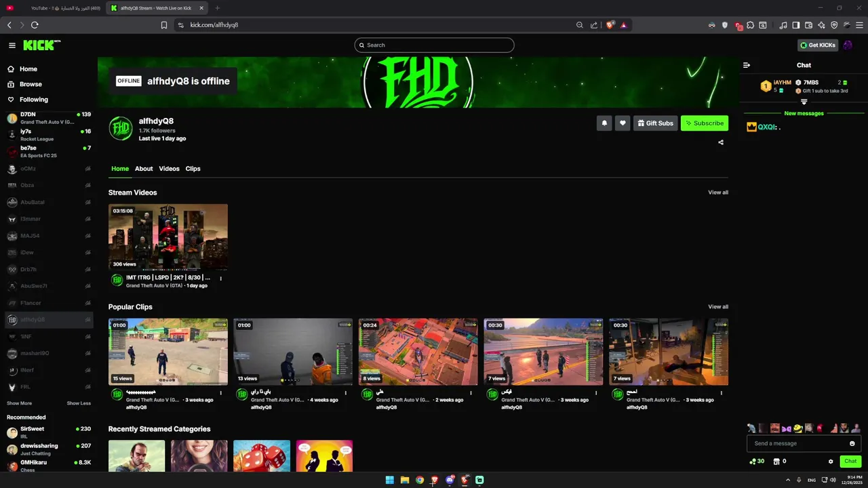Open the user profile avatar menu
Screen dimensions: 868x488
tap(848, 45)
